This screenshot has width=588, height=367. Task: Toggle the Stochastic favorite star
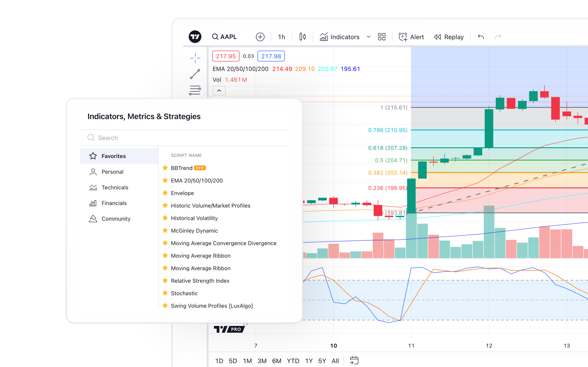[x=165, y=293]
